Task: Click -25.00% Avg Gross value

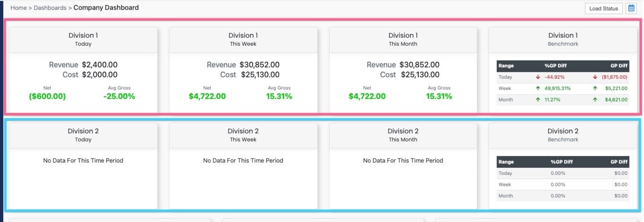Action: pos(119,96)
